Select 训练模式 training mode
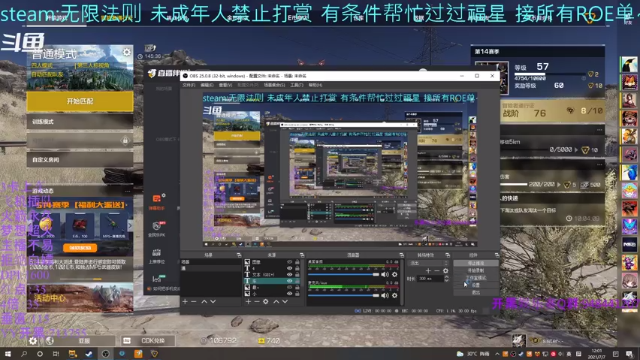Screen dimensions: 640x360 pos(80,122)
